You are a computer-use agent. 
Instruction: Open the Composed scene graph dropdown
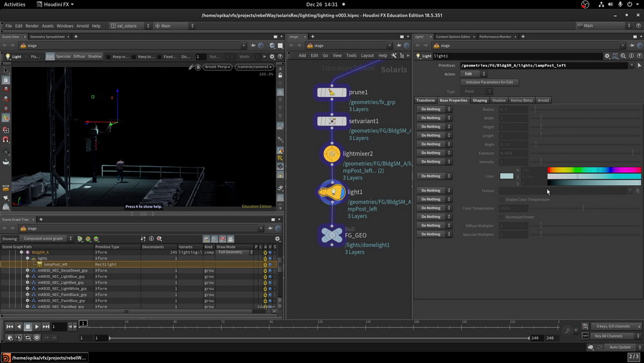point(46,239)
